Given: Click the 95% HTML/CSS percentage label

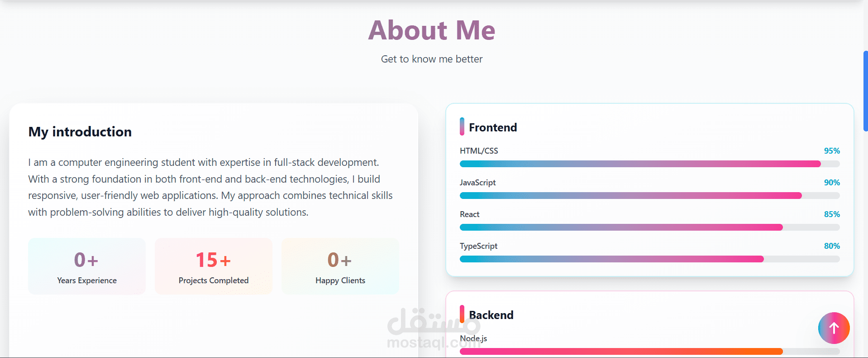Looking at the screenshot, I should pos(832,151).
